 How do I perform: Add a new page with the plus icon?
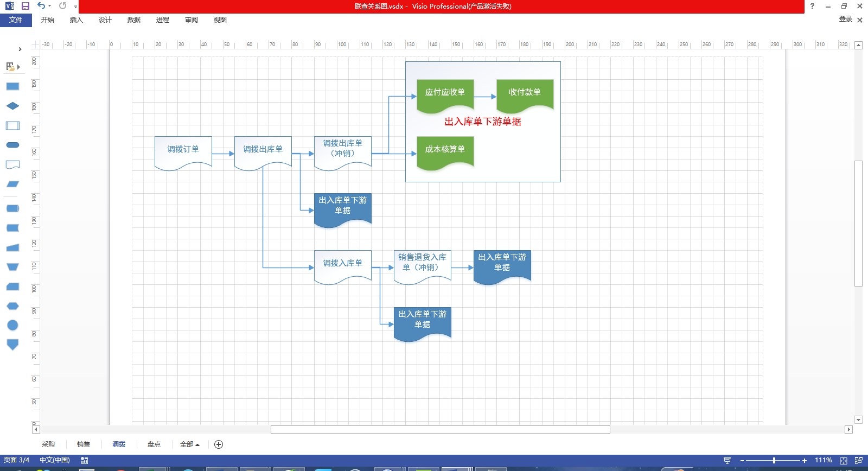tap(219, 444)
